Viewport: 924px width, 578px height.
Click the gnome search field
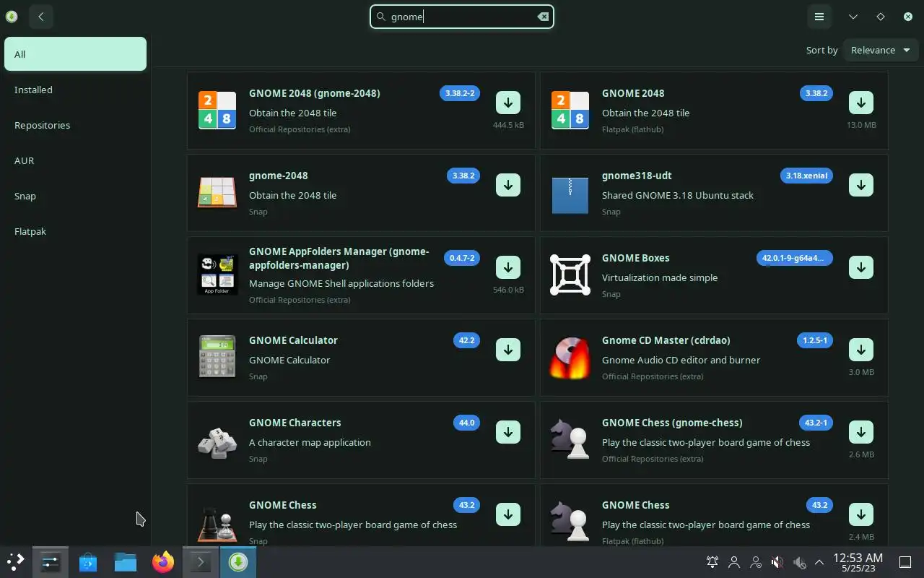[462, 17]
